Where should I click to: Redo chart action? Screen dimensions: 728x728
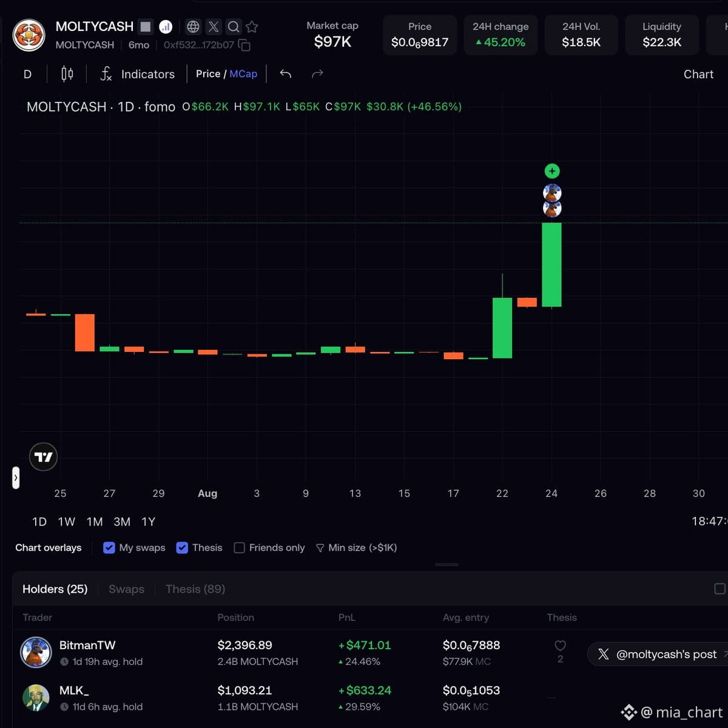(x=317, y=74)
